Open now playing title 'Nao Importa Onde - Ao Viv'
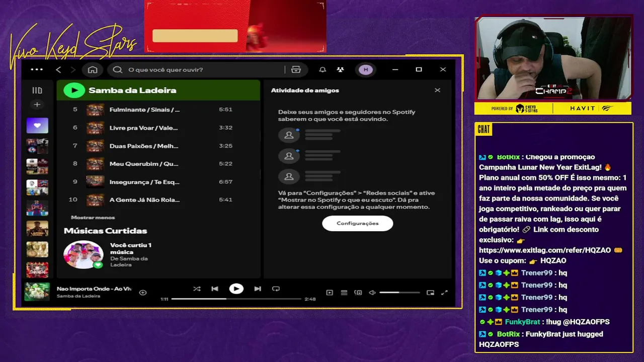The width and height of the screenshot is (644, 362). [x=94, y=289]
